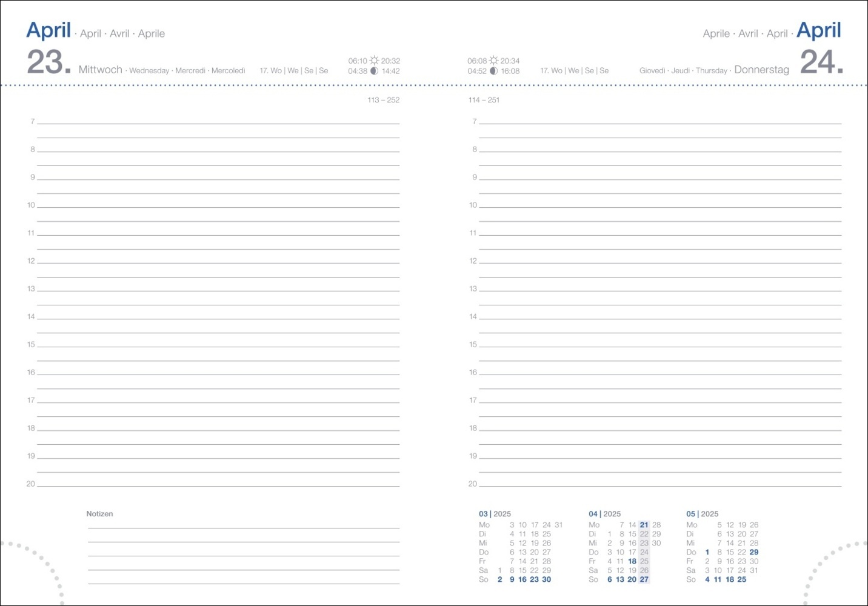Click the French weekday Jeudi
Image resolution: width=868 pixels, height=606 pixels.
(681, 71)
